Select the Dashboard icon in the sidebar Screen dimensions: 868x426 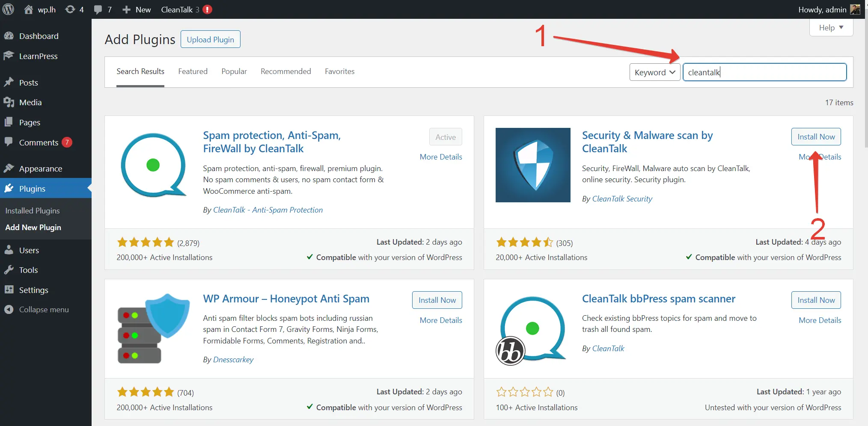(x=9, y=36)
